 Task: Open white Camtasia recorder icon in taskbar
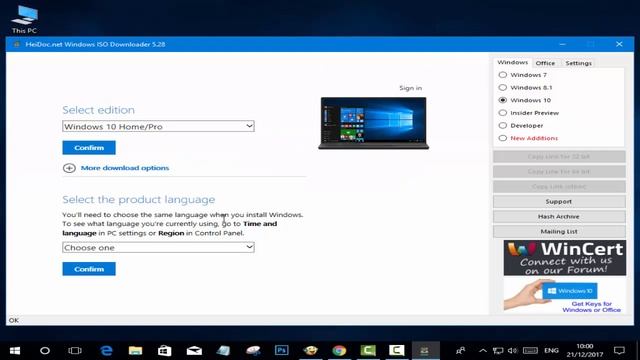click(x=396, y=351)
